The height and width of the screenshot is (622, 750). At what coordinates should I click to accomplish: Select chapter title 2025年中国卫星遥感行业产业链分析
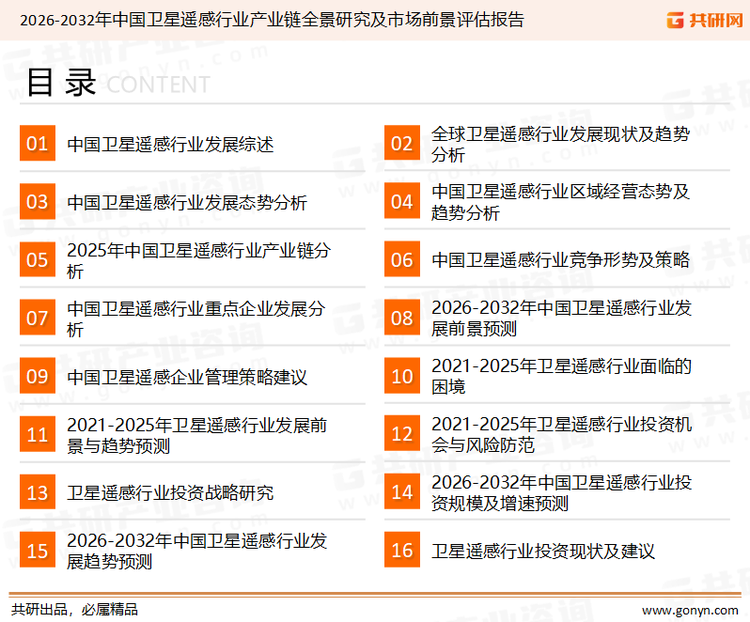pos(199,260)
